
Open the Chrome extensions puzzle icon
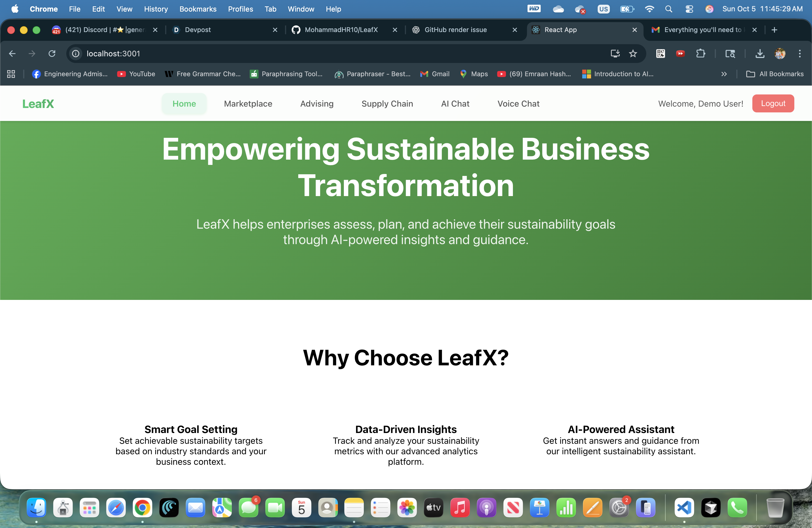pos(700,54)
